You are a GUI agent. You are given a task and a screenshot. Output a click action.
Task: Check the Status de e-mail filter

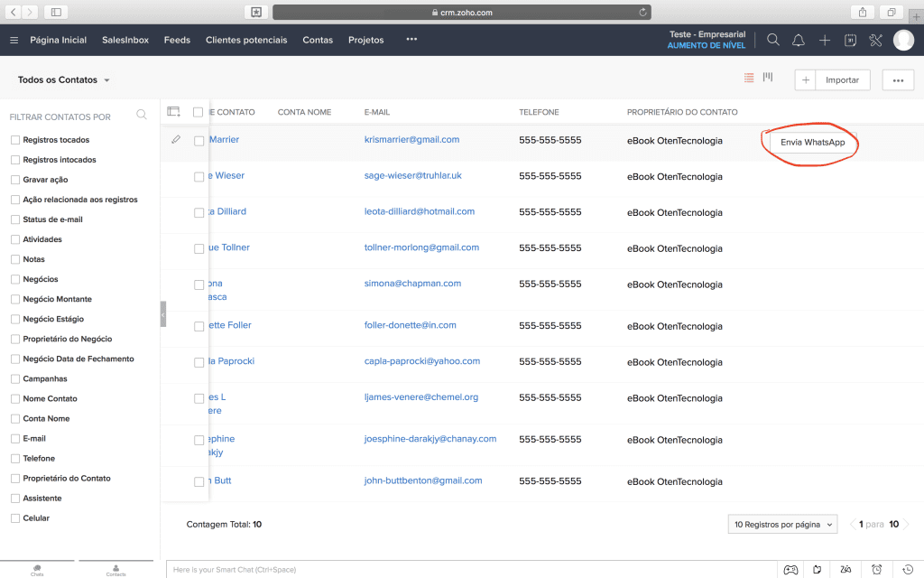[15, 219]
